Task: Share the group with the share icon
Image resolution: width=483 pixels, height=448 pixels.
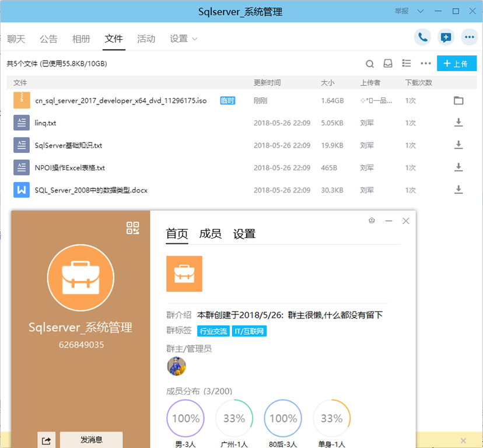Action: 47,441
